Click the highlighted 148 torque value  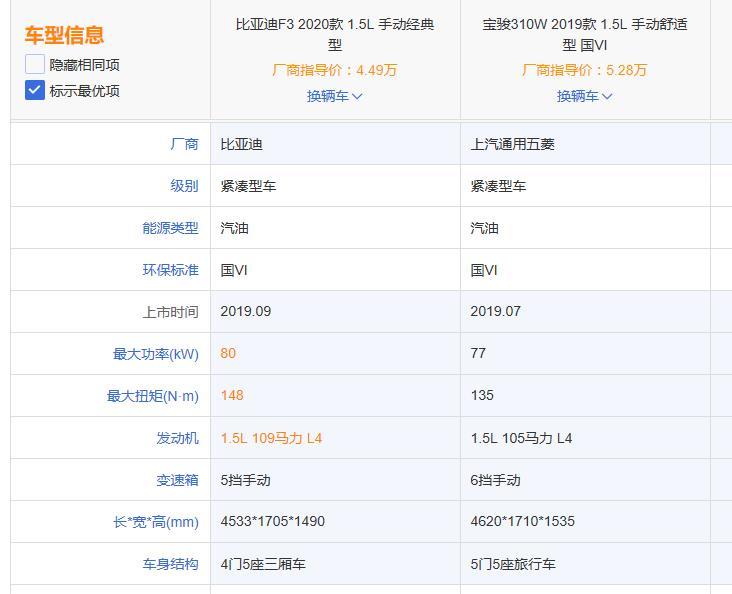tap(232, 395)
